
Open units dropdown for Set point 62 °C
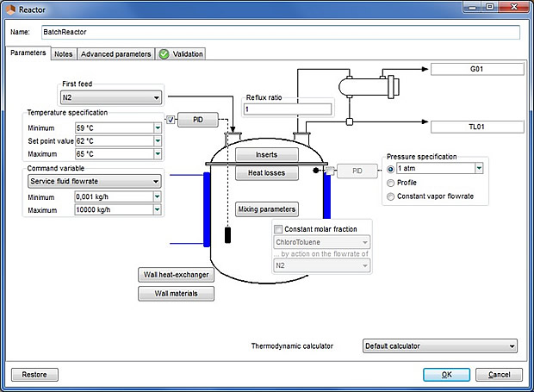(x=158, y=141)
